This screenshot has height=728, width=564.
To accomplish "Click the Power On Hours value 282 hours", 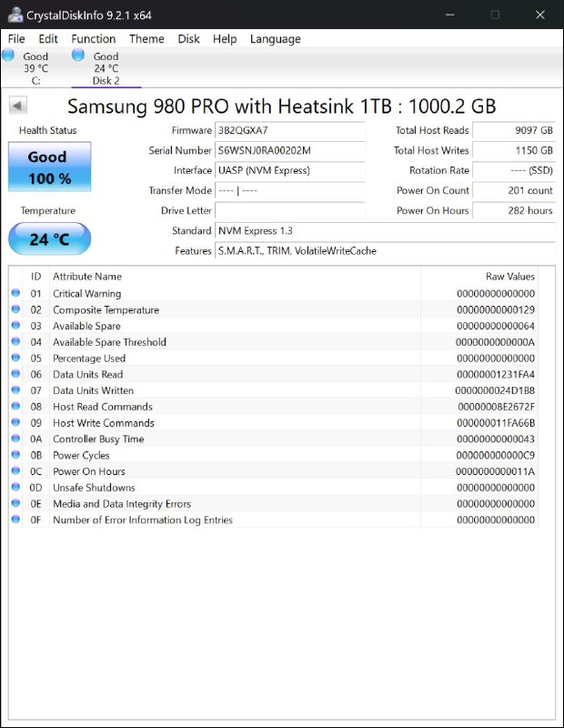I will tap(514, 210).
